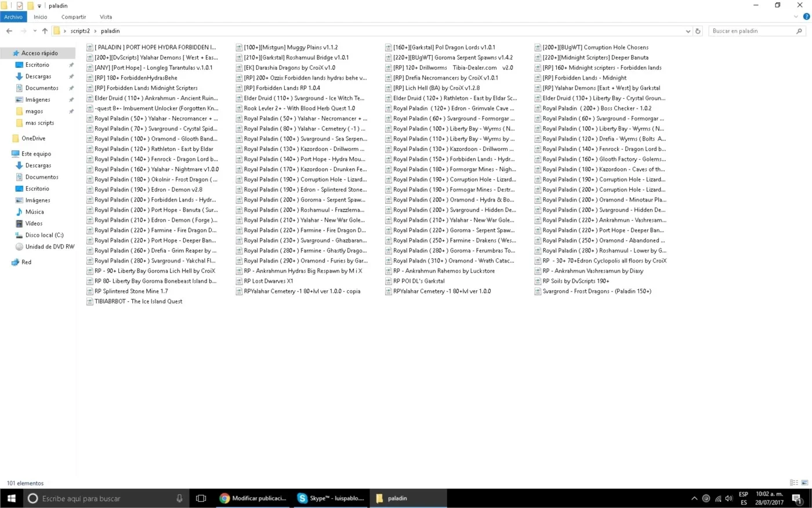Open Skype from the taskbar
Viewport: 812px width, 508px height.
click(x=331, y=498)
